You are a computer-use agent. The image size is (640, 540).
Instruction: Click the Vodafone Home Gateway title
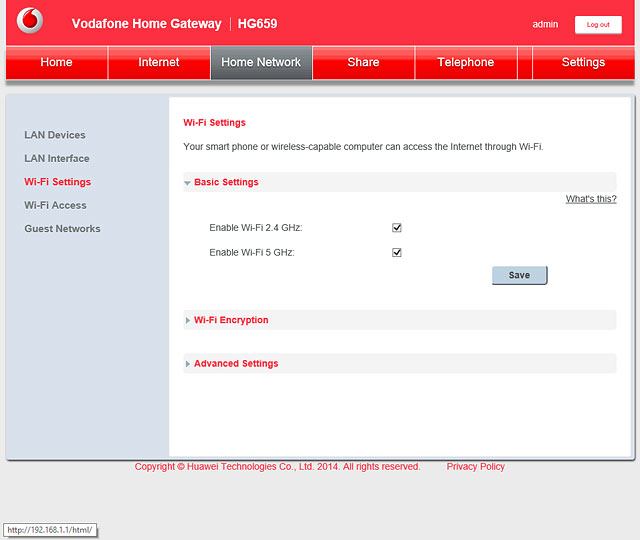(147, 24)
